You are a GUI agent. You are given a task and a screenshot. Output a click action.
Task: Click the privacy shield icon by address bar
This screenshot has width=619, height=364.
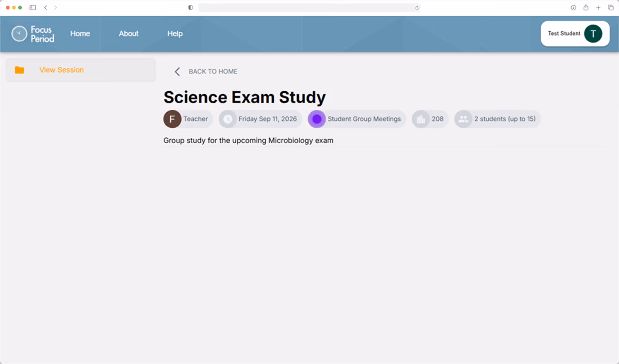pos(191,8)
